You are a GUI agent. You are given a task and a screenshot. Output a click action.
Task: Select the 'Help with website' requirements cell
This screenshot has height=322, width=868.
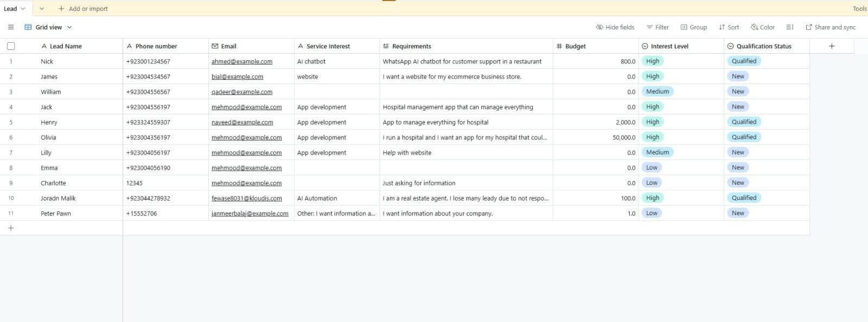click(467, 152)
